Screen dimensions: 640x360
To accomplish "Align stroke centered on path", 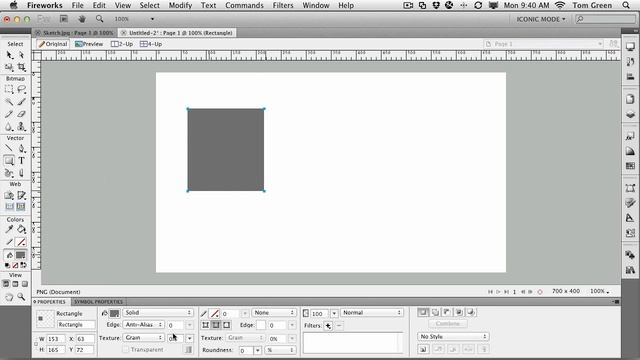I will pyautogui.click(x=216, y=325).
